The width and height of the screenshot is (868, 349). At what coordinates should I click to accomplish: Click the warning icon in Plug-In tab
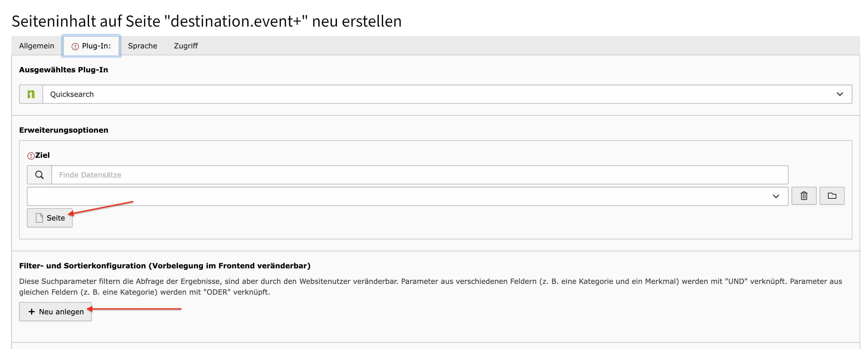75,46
